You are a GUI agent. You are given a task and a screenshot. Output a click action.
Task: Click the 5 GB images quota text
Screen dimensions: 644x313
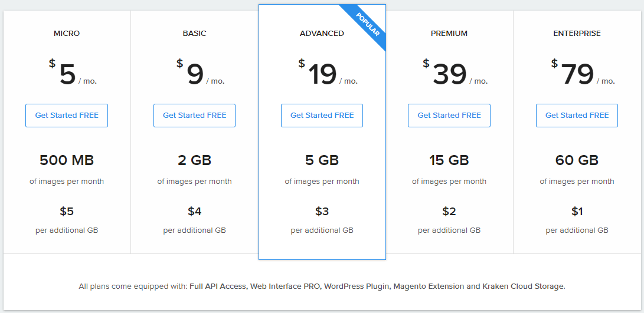coord(322,160)
